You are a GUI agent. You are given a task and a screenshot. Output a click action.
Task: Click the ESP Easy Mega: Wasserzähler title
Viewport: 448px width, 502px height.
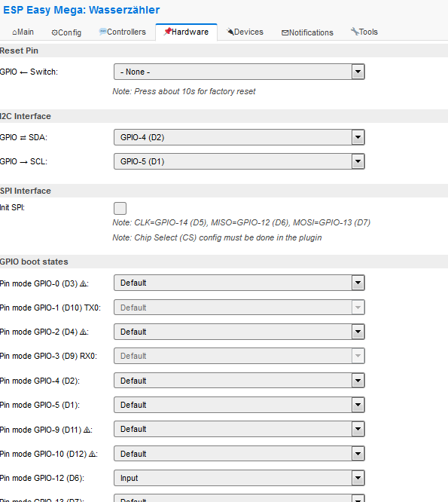click(x=81, y=10)
